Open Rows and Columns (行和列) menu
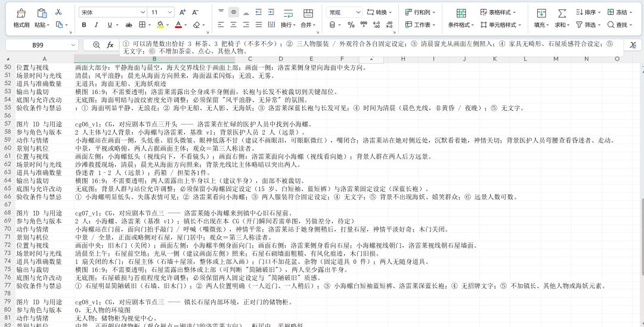Viewport: 644px width, 327px height. pos(420,13)
